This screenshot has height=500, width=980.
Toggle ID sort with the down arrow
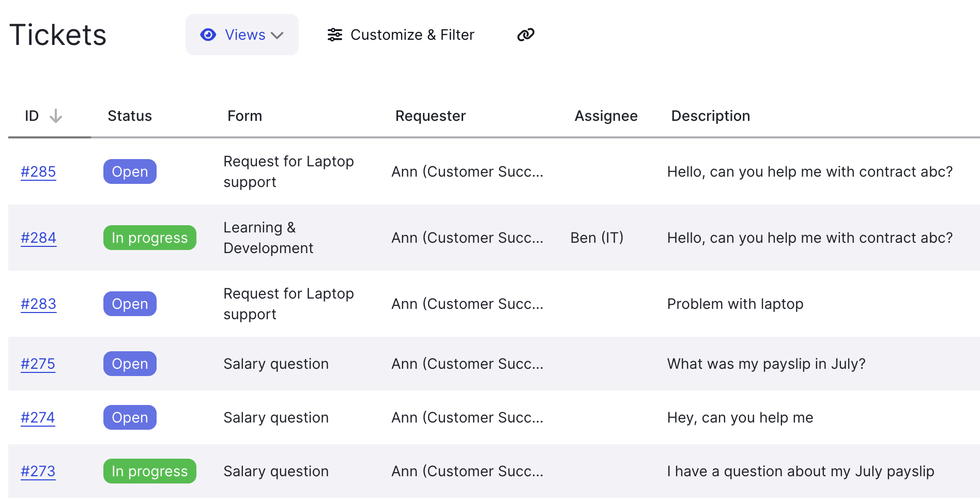coord(56,116)
